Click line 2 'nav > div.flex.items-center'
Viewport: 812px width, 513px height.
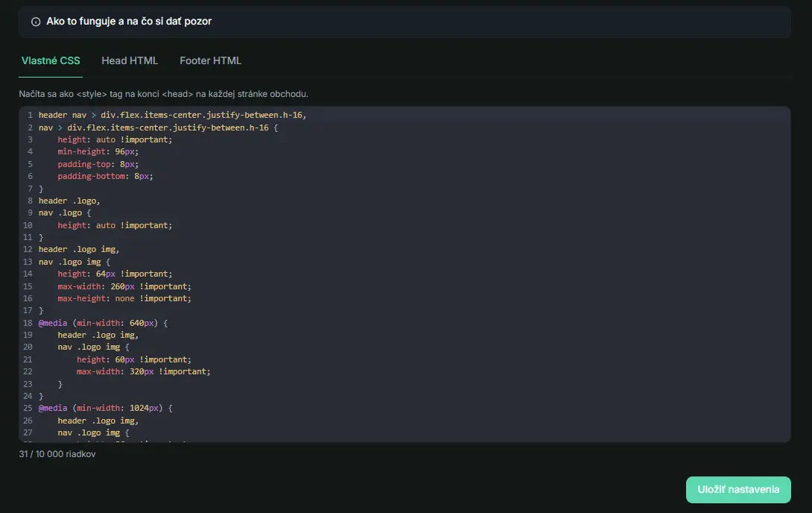click(x=158, y=128)
